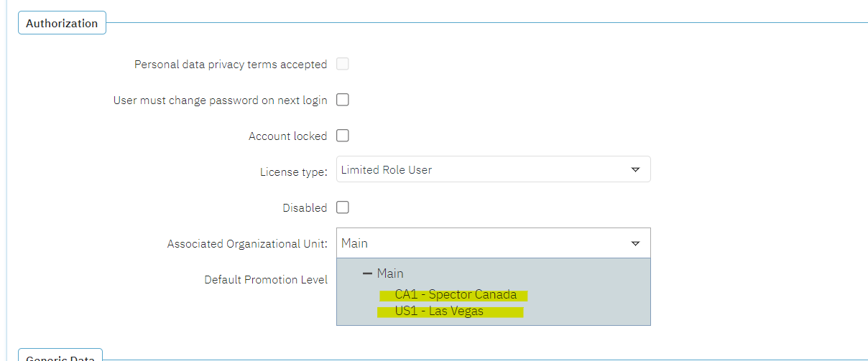Click the Disabled label text
Viewport: 868px width, 361px height.
(x=305, y=208)
